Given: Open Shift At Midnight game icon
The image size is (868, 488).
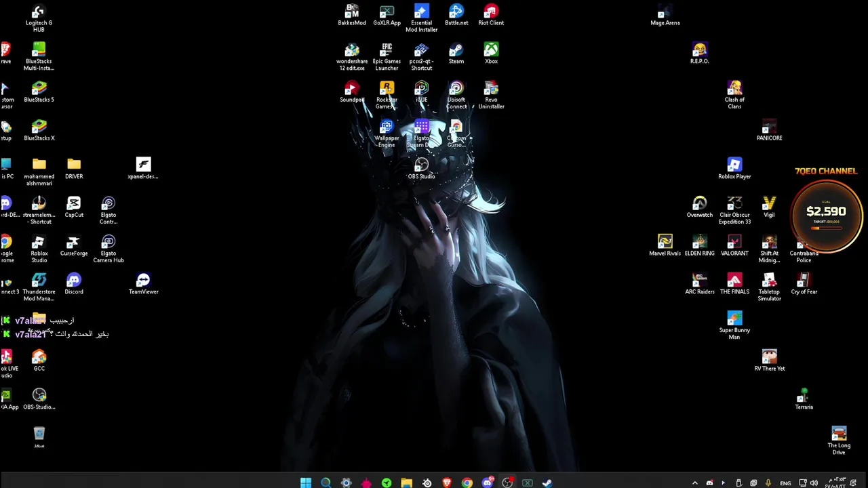Looking at the screenshot, I should tap(769, 249).
